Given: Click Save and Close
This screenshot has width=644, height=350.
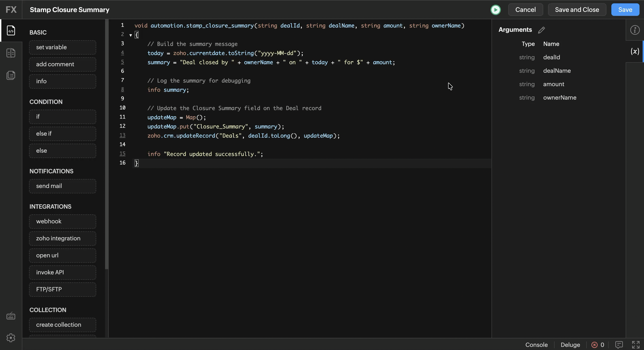Looking at the screenshot, I should point(577,9).
